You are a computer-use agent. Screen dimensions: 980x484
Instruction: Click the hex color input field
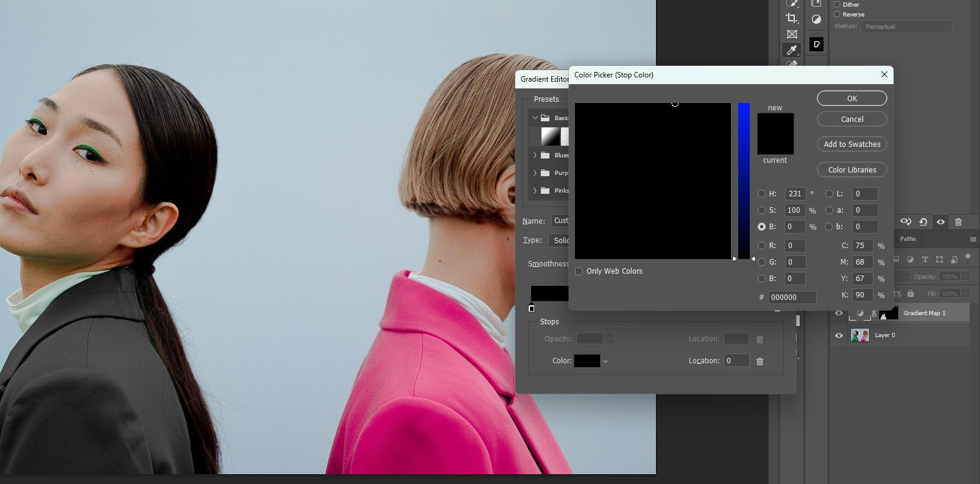point(792,297)
